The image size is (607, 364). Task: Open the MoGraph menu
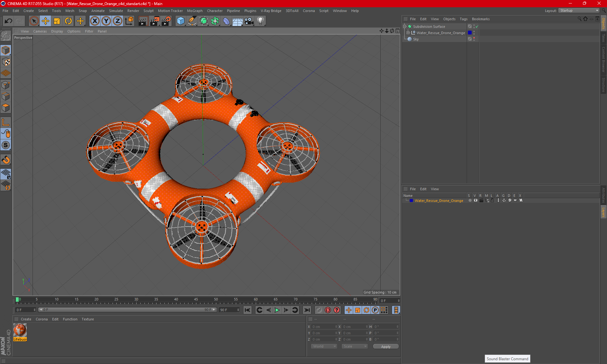pyautogui.click(x=194, y=11)
